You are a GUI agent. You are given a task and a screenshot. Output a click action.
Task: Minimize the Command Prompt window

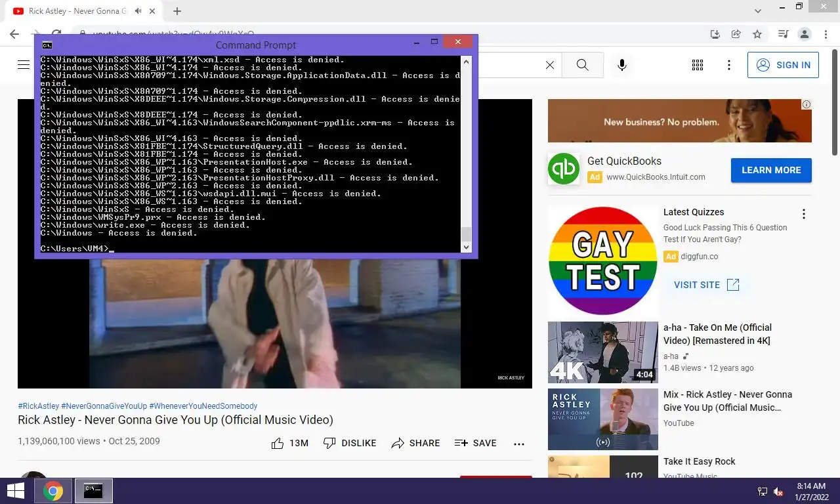coord(417,43)
